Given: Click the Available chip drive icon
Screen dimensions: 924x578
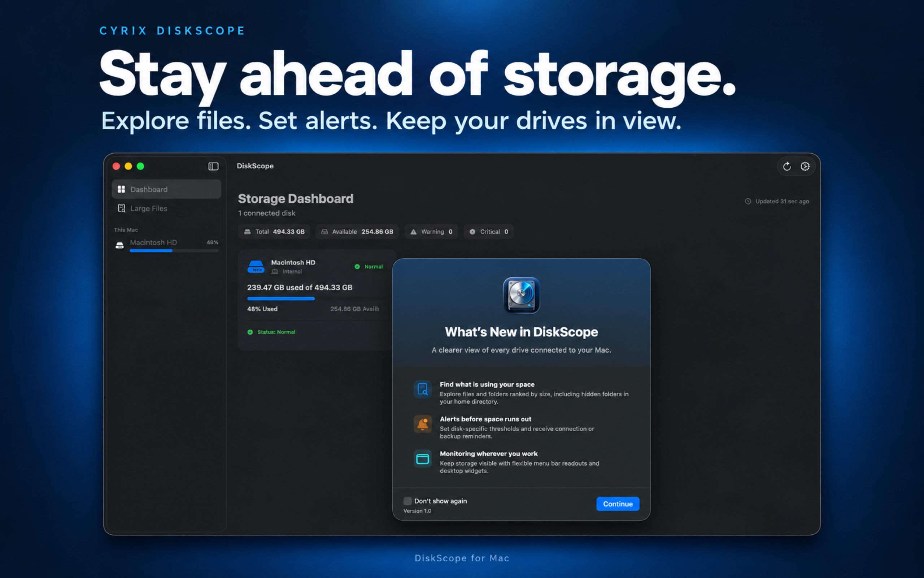Looking at the screenshot, I should 324,232.
